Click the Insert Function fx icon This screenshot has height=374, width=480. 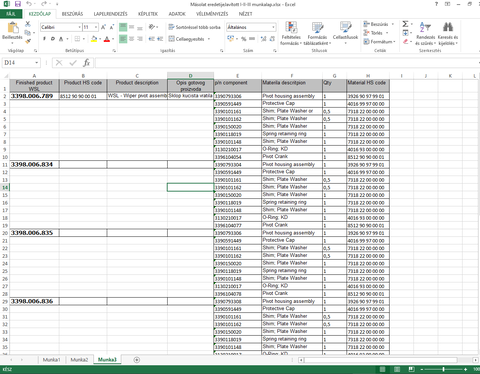pos(87,63)
